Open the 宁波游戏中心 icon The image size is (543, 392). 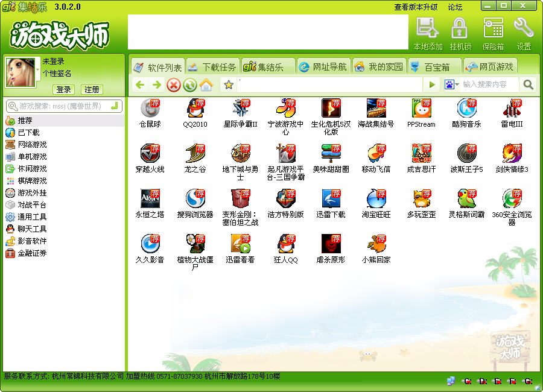286,108
